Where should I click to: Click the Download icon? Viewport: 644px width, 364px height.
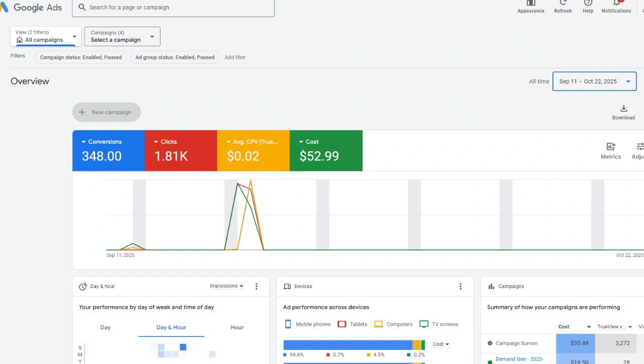(623, 109)
